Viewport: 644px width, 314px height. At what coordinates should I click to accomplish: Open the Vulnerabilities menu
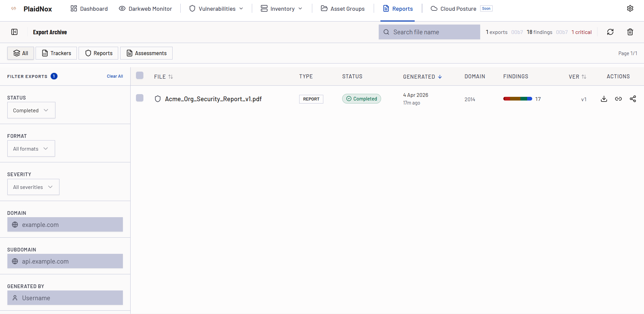[x=217, y=9]
